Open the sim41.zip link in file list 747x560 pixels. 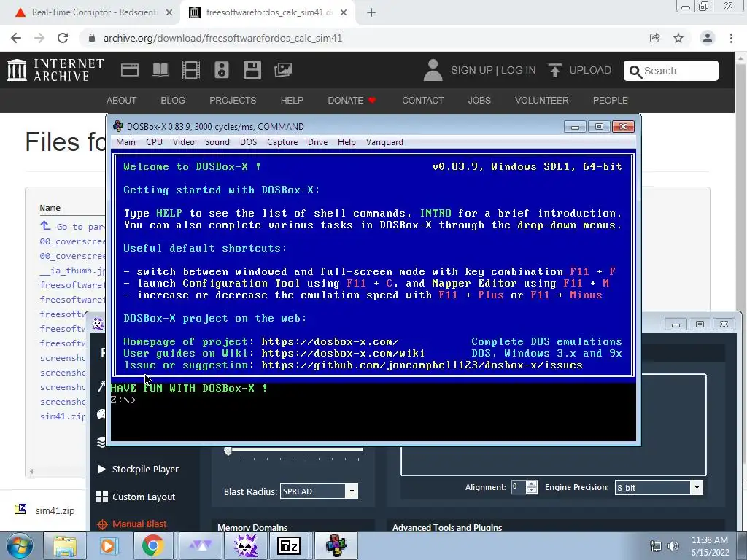(x=63, y=416)
